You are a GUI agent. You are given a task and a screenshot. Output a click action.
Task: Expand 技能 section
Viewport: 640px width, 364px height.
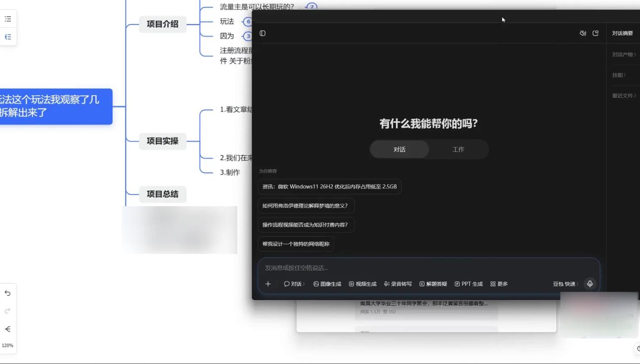[619, 75]
